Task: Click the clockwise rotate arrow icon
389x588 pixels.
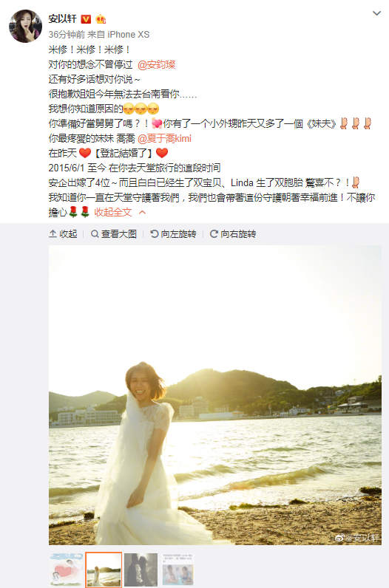Action: point(214,234)
